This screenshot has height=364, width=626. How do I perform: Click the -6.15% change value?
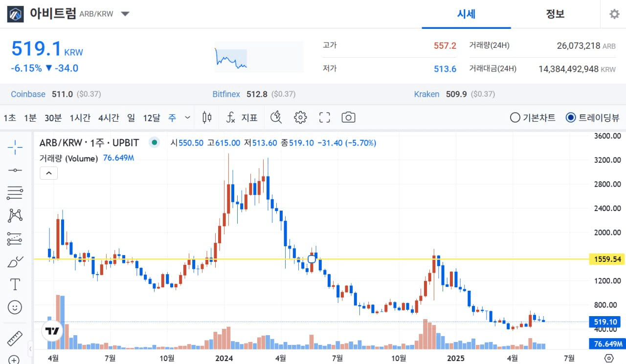(26, 68)
